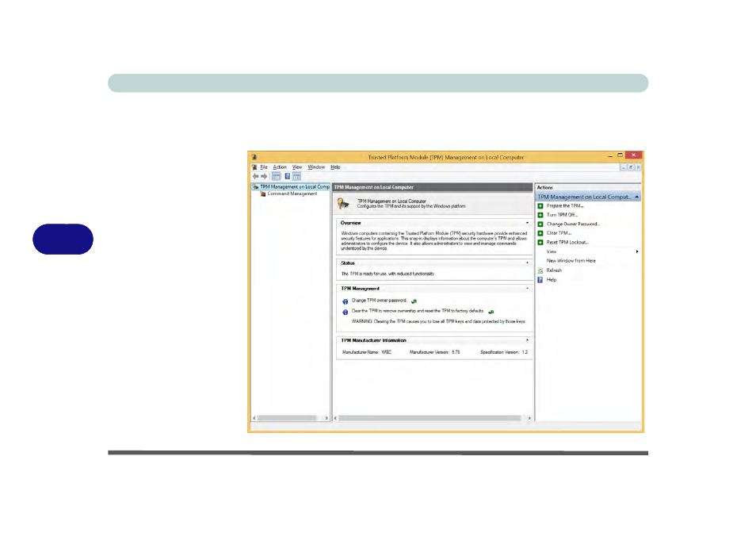Click the details pane's horizontal scrollbar
756x533 pixels.
pyautogui.click(x=430, y=418)
